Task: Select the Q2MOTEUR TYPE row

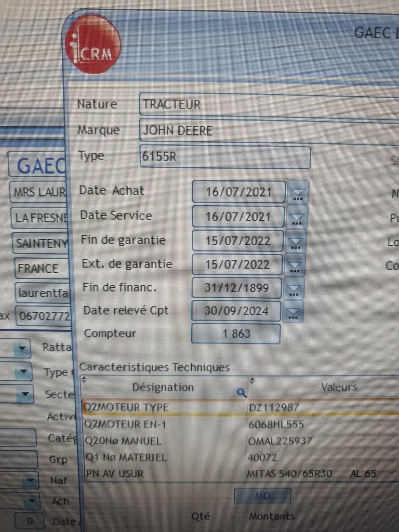Action: [240, 407]
